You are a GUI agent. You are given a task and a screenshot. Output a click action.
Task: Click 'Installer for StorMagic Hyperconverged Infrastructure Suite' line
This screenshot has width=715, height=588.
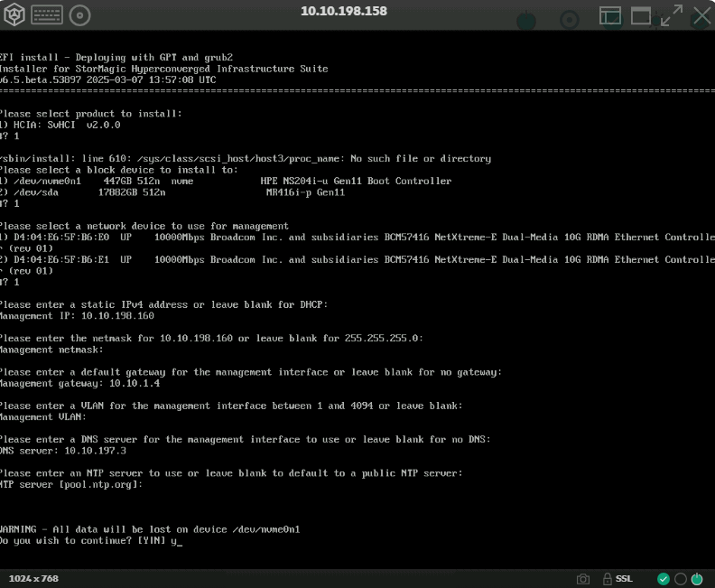(164, 69)
